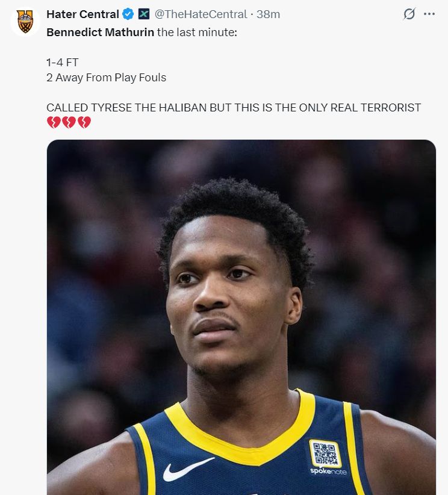Click the middle broken heart emoji
The height and width of the screenshot is (495, 448).
[69, 122]
